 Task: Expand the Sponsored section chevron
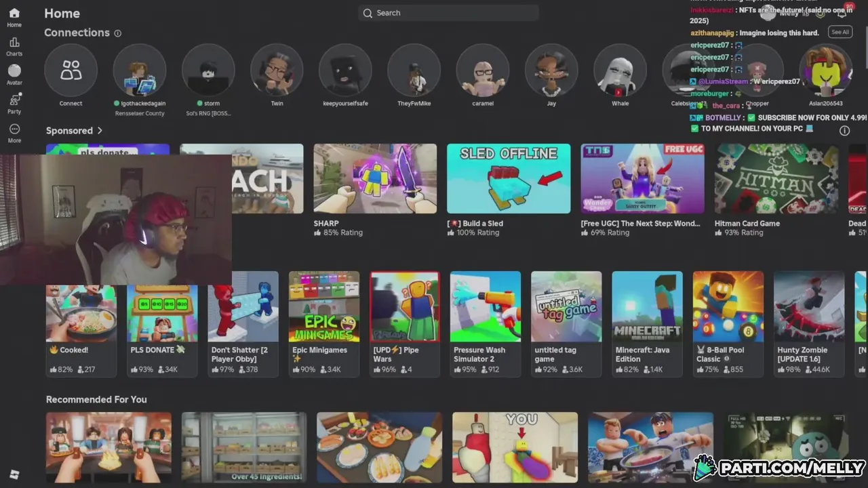click(x=100, y=130)
